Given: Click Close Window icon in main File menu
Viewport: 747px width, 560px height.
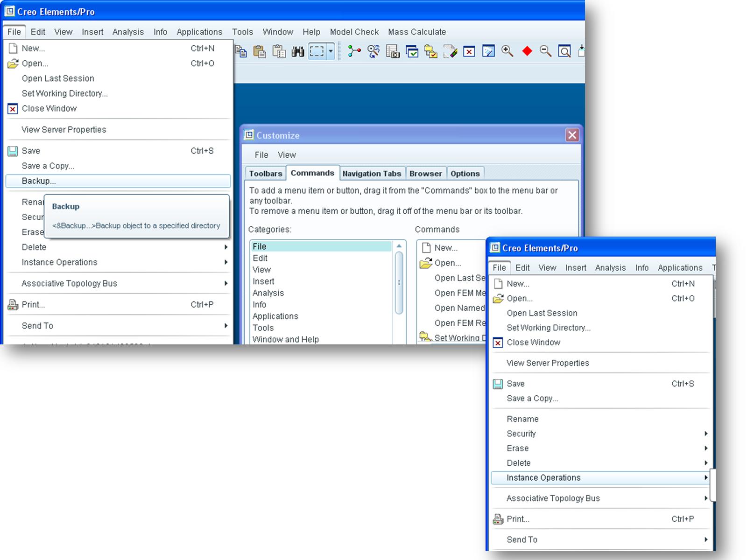Looking at the screenshot, I should [x=13, y=109].
